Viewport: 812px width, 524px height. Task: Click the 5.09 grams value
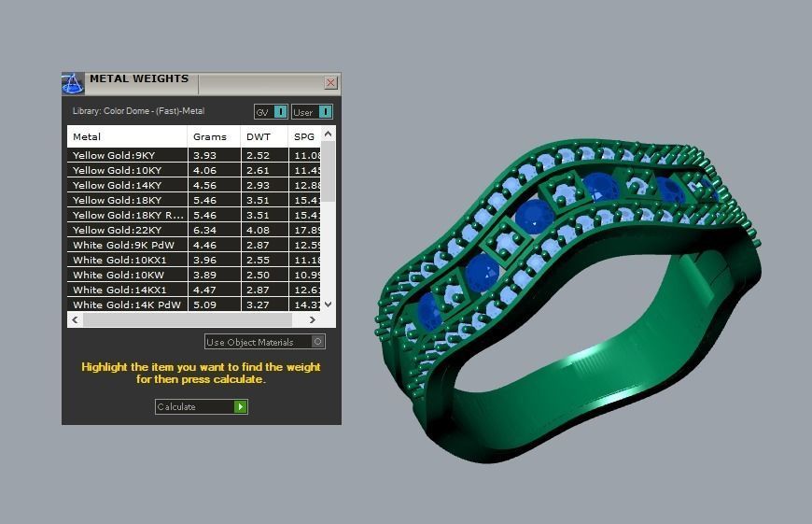204,305
